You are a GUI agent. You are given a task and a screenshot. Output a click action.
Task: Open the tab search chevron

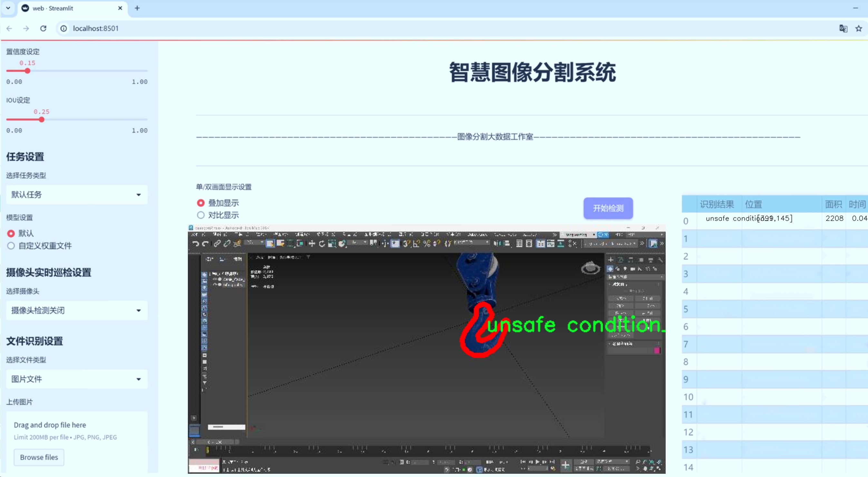(x=8, y=8)
